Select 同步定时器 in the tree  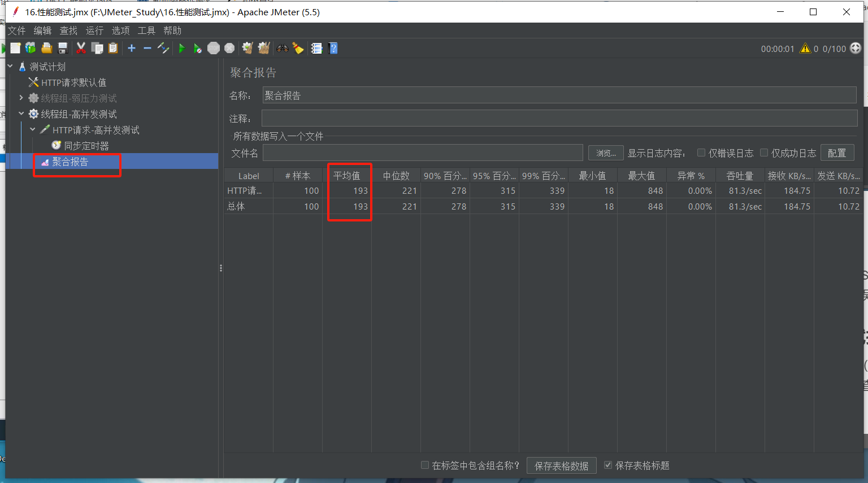tap(86, 146)
